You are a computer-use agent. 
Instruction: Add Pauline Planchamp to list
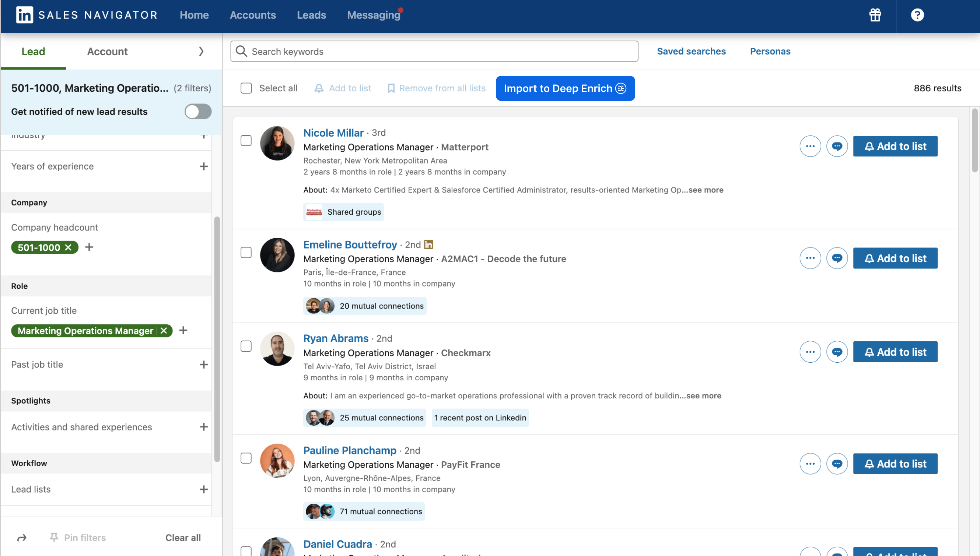[x=895, y=464]
